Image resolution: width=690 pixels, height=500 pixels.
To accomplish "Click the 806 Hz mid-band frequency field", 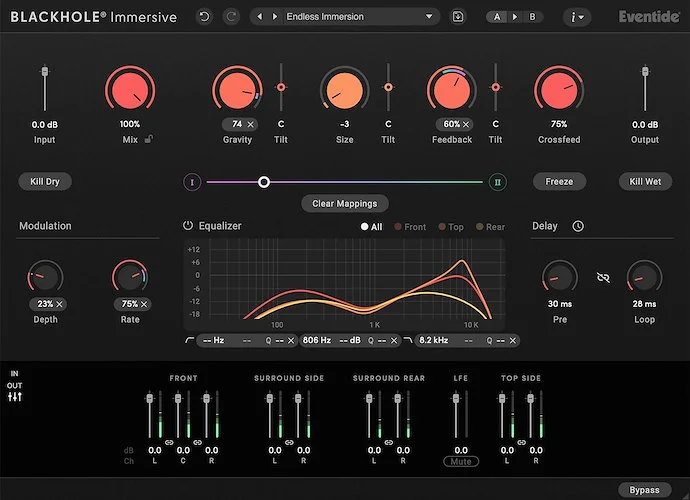I will tap(317, 340).
